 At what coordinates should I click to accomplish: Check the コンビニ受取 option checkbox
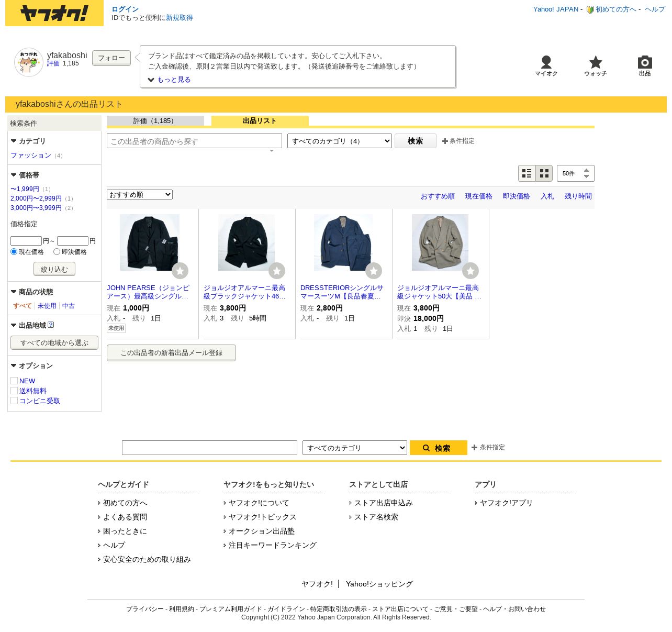tap(14, 401)
